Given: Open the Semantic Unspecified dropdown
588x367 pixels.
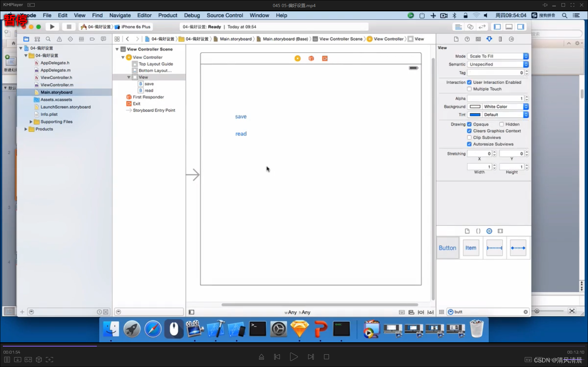Looking at the screenshot, I should [x=498, y=64].
